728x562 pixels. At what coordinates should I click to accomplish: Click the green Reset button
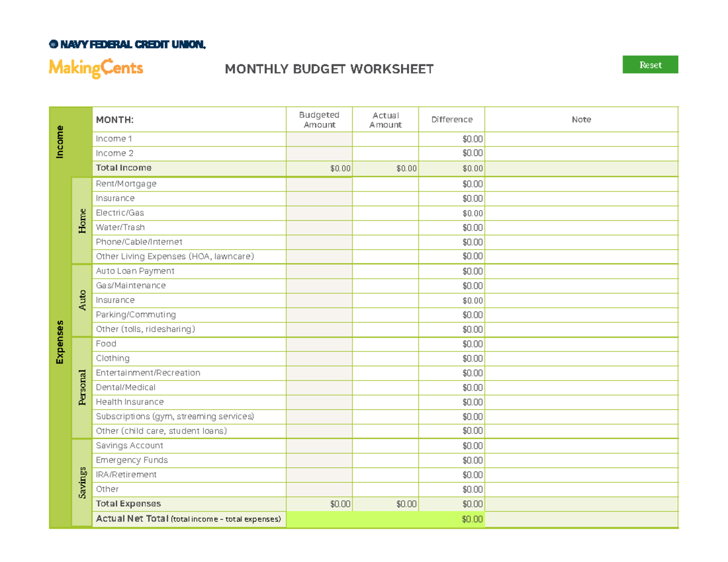(x=650, y=65)
